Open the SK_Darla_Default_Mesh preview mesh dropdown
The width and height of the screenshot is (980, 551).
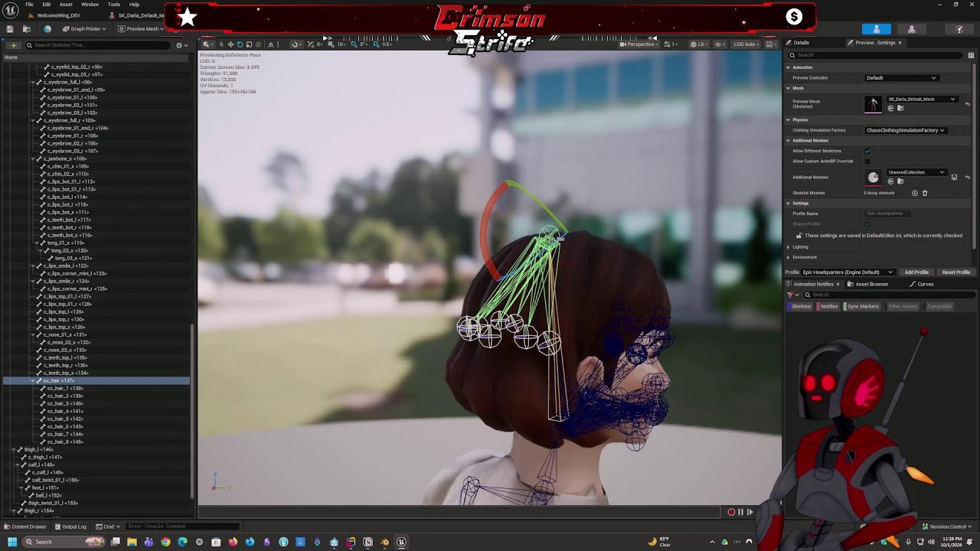(x=921, y=99)
